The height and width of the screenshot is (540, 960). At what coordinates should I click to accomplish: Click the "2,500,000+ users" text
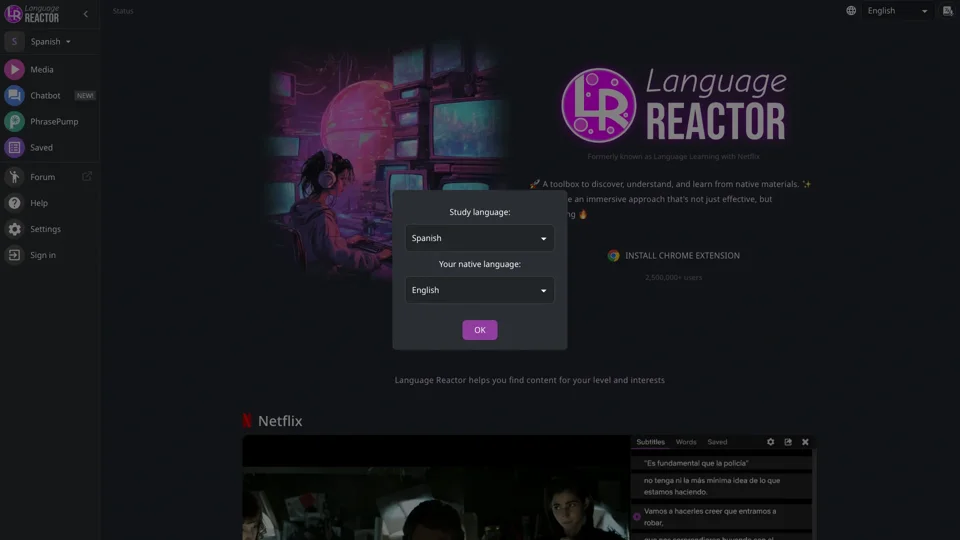pos(673,277)
